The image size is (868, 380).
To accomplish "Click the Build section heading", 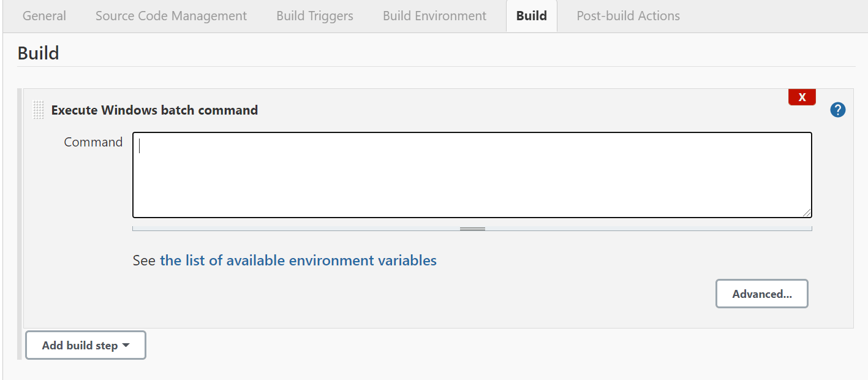I will [38, 53].
